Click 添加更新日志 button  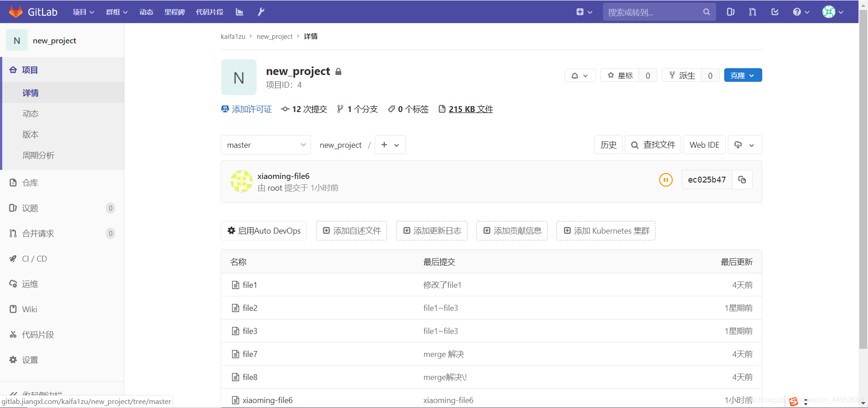[432, 231]
